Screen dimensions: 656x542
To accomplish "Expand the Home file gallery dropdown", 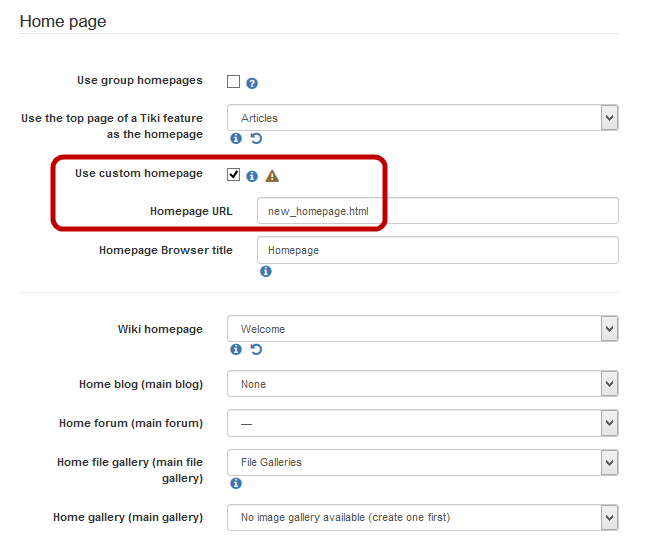I will point(422,462).
